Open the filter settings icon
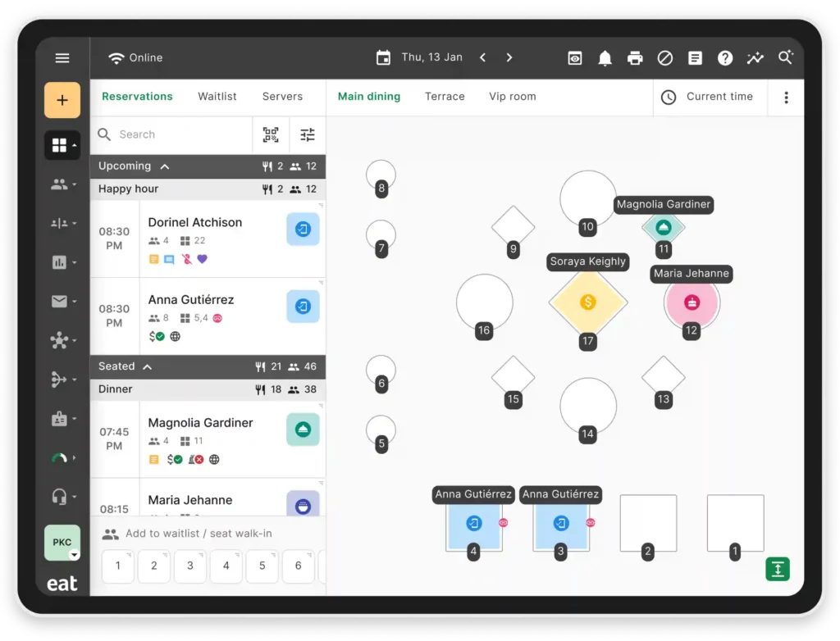The width and height of the screenshot is (840, 641). 308,134
